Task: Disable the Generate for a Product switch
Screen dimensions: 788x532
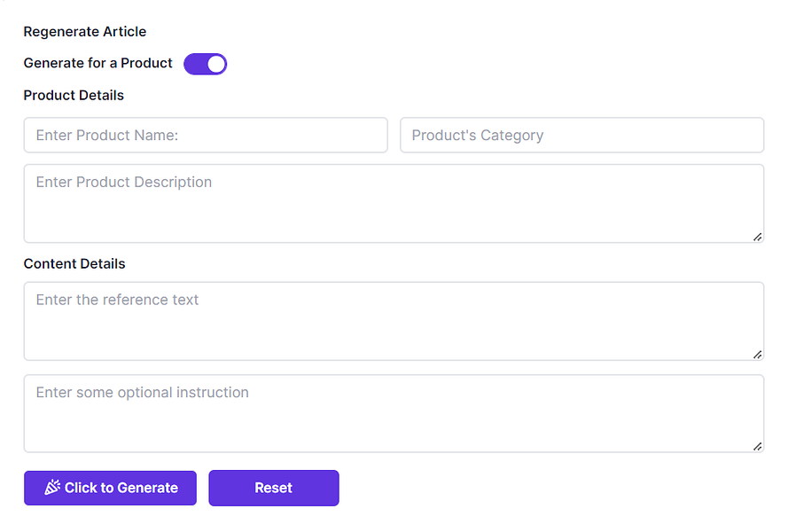Action: click(206, 64)
